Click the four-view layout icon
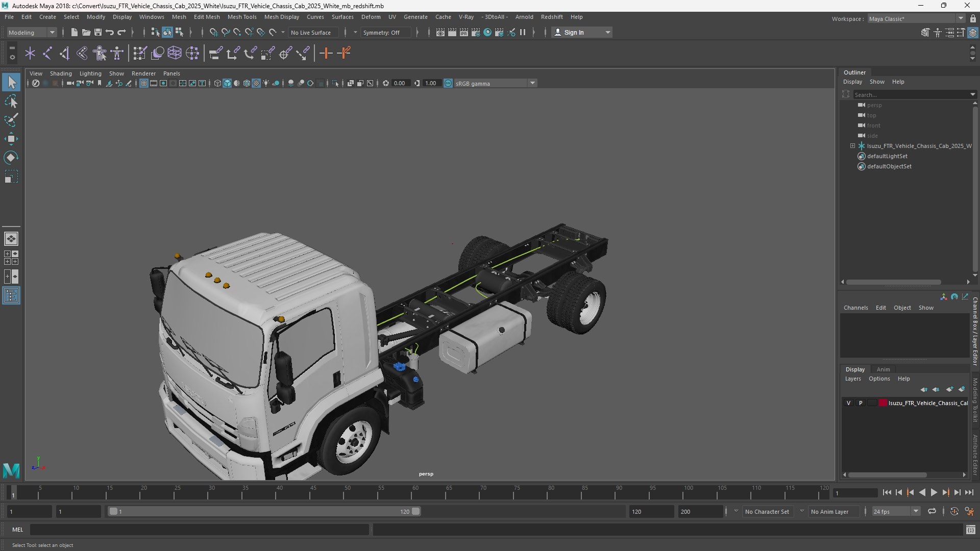The image size is (980, 551). (x=11, y=258)
